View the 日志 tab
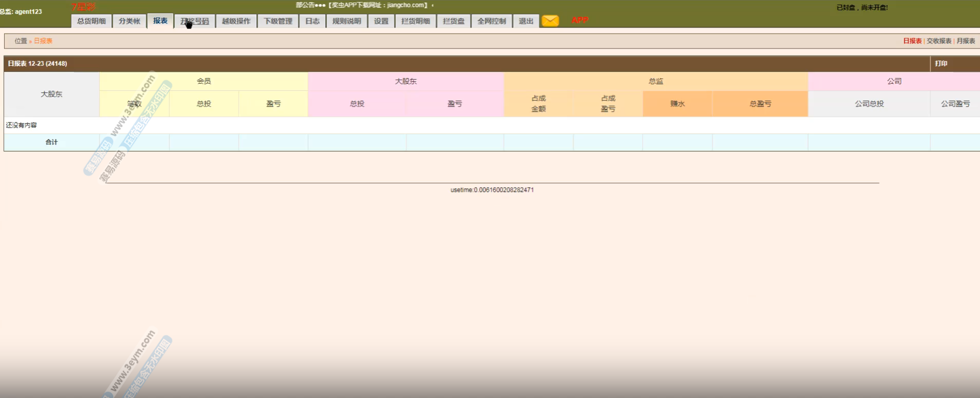 coord(312,21)
